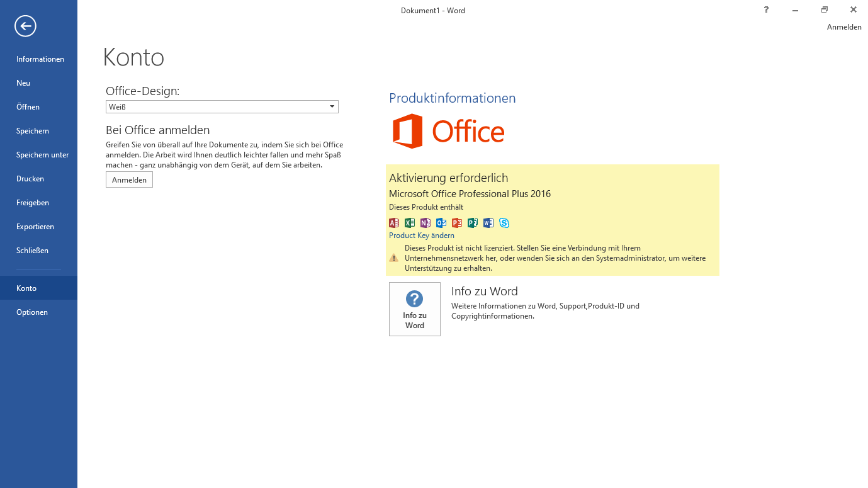Open the Info zu Word button
Viewport: 868px width, 488px height.
pos(415,309)
